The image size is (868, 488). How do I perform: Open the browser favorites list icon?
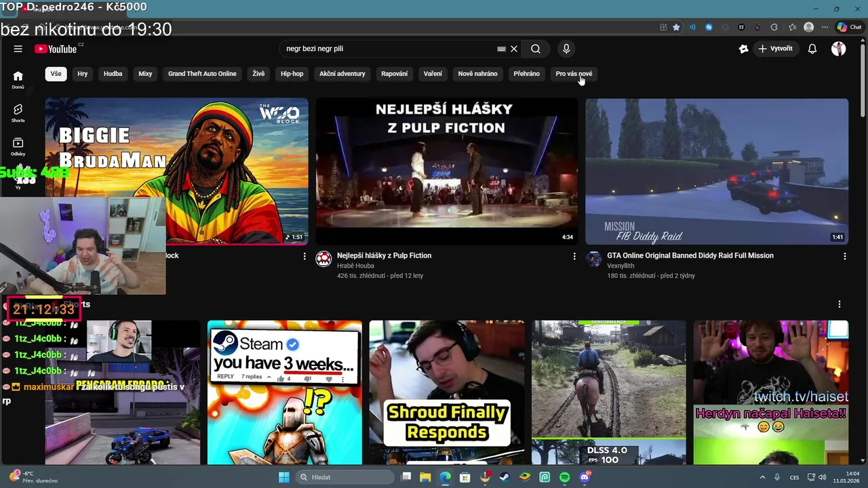pyautogui.click(x=792, y=27)
